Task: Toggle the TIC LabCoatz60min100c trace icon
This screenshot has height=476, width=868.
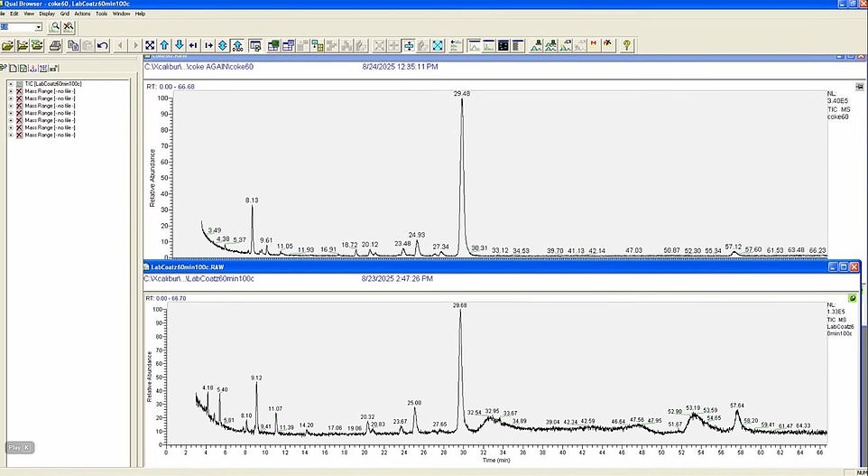Action: point(19,84)
